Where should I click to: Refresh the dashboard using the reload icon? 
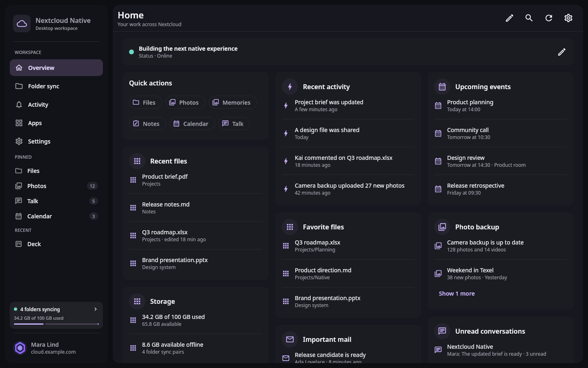pyautogui.click(x=549, y=18)
